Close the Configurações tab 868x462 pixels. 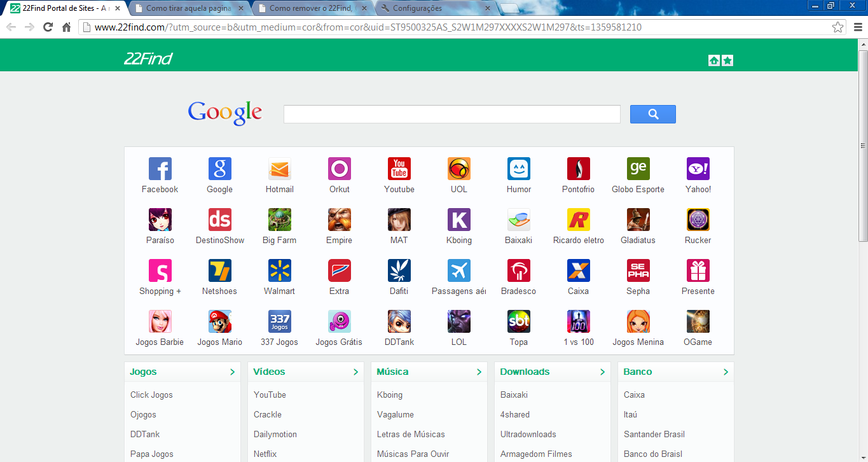488,8
